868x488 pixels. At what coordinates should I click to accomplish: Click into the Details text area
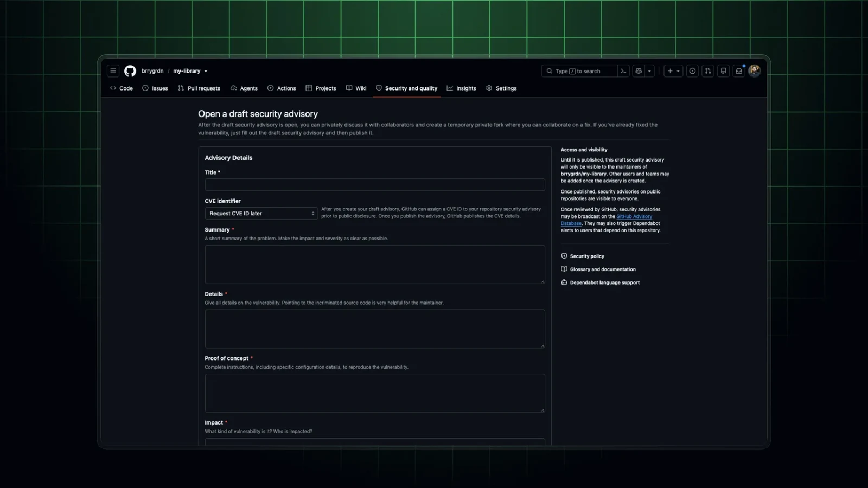(375, 329)
